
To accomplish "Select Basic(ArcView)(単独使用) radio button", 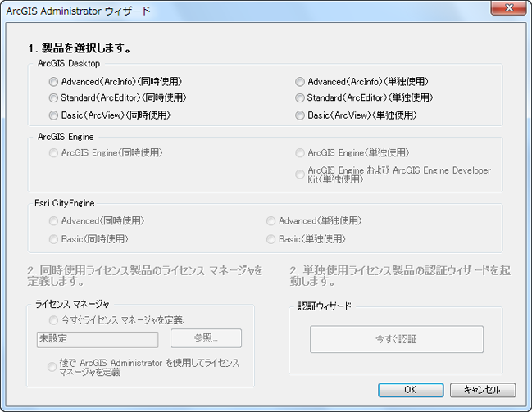I will pos(299,115).
